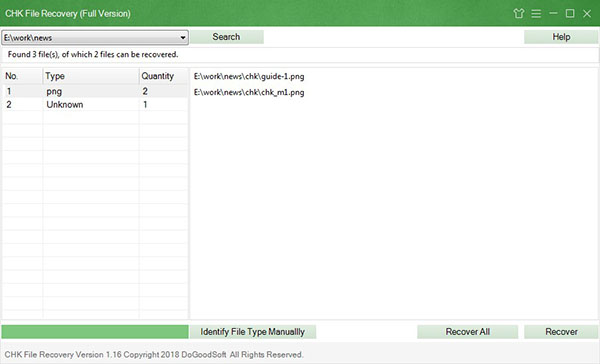Open the skin/theme shirt icon
Viewport: 600px width, 364px height.
click(518, 13)
